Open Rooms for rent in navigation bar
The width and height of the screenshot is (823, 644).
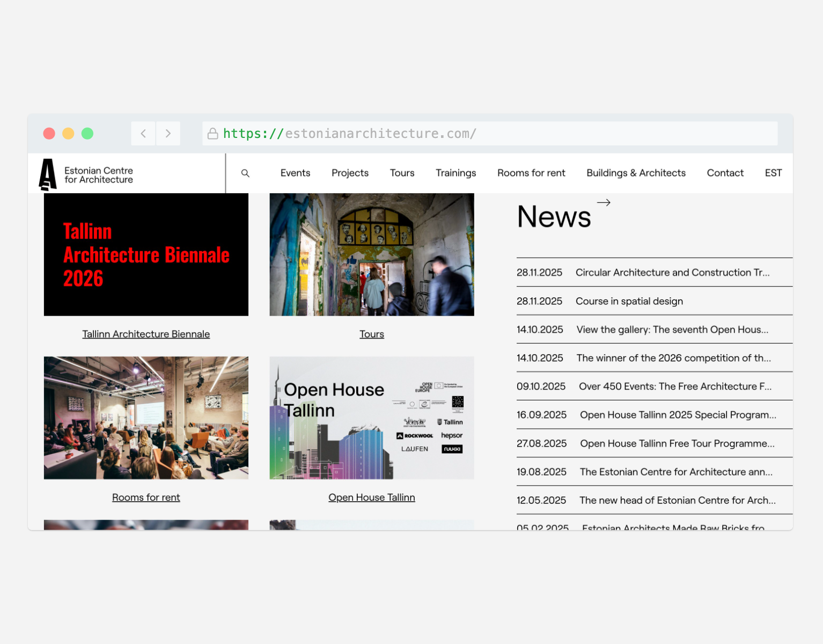click(531, 173)
